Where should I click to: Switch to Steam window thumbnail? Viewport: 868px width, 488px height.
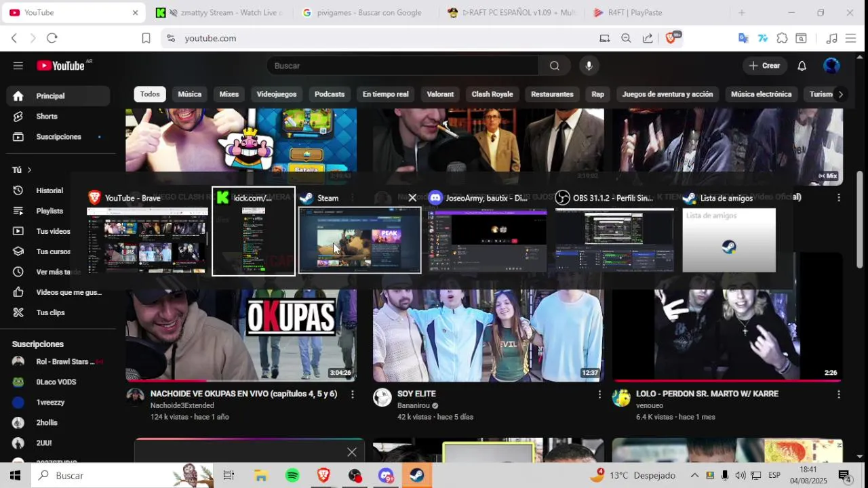(x=359, y=241)
